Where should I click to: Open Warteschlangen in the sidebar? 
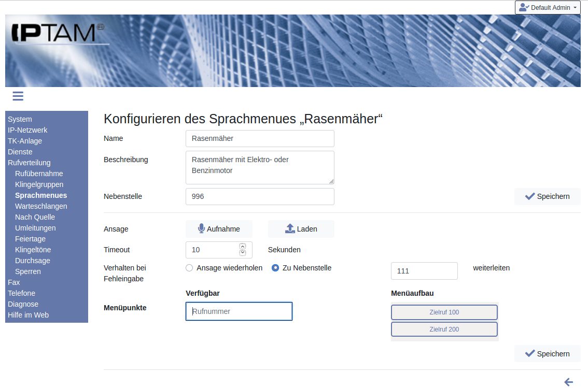[x=41, y=206]
